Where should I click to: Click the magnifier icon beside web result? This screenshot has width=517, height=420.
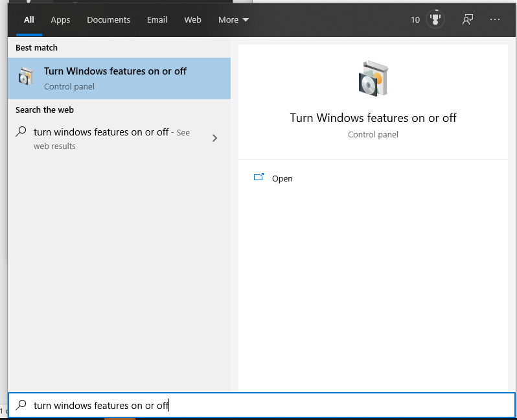click(x=21, y=132)
